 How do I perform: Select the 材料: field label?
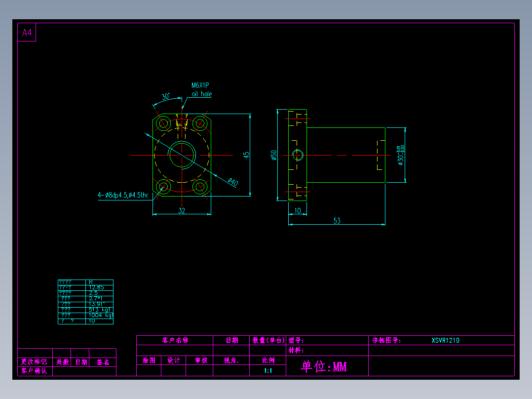point(296,350)
